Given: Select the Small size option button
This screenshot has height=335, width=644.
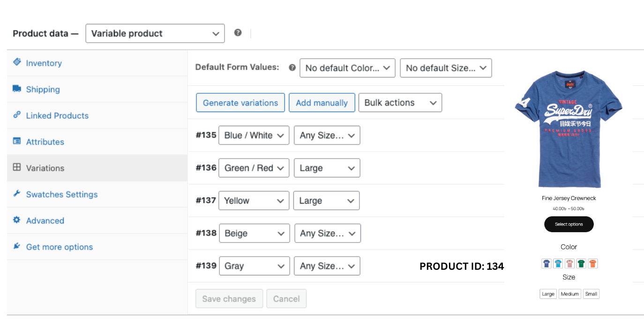Looking at the screenshot, I should click(x=591, y=294).
